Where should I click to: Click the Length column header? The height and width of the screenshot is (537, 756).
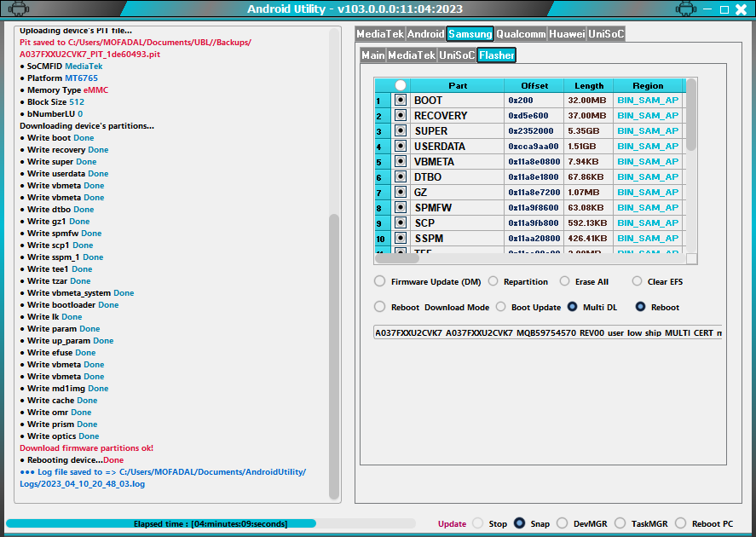point(589,85)
